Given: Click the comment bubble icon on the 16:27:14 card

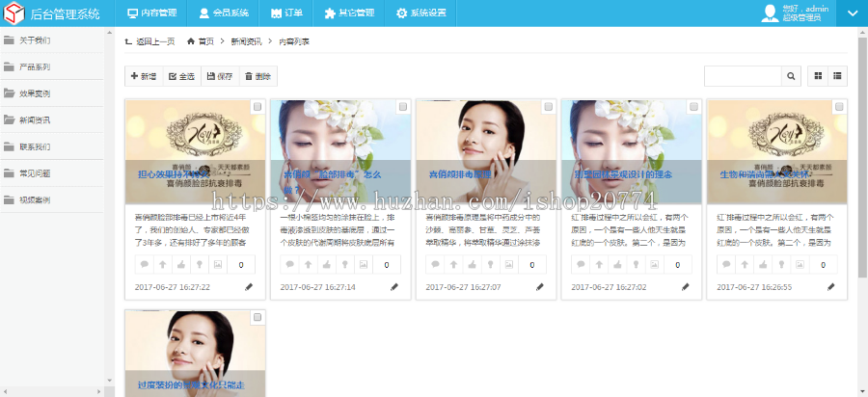Looking at the screenshot, I should click(x=290, y=265).
